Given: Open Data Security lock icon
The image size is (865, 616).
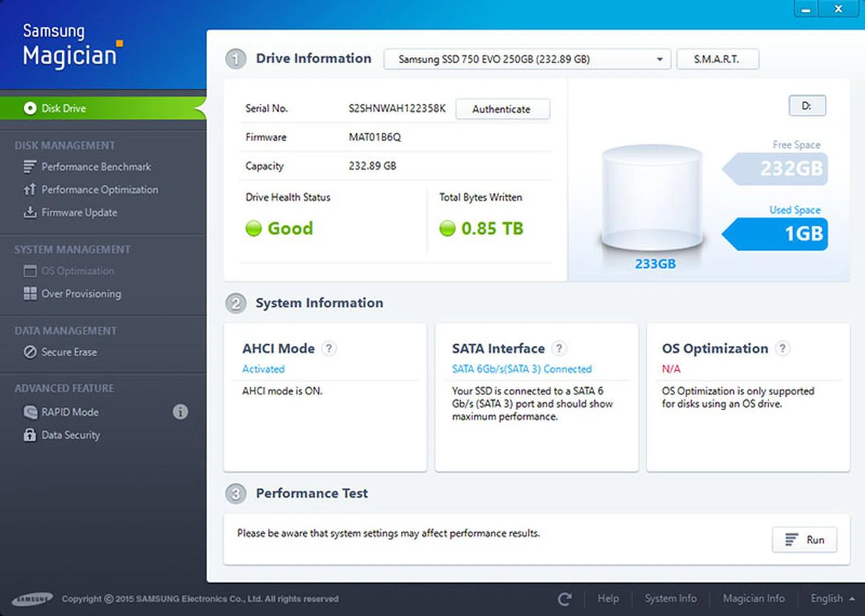Looking at the screenshot, I should [x=30, y=435].
